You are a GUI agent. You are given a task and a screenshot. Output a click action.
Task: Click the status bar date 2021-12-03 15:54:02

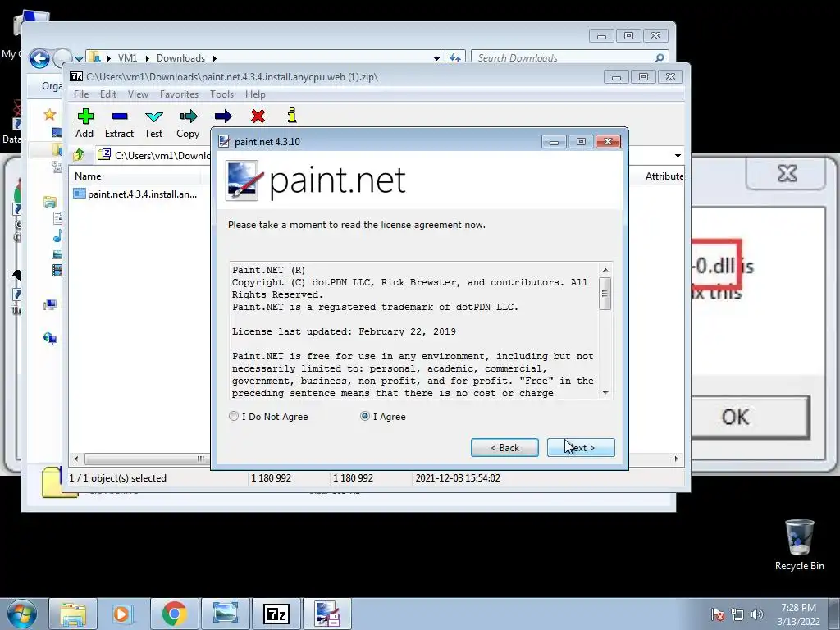458,478
